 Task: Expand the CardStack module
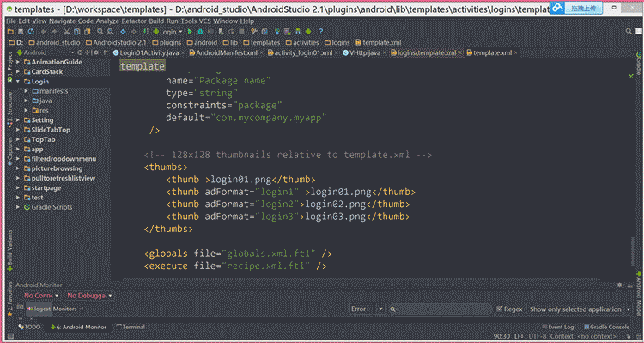pyautogui.click(x=18, y=71)
